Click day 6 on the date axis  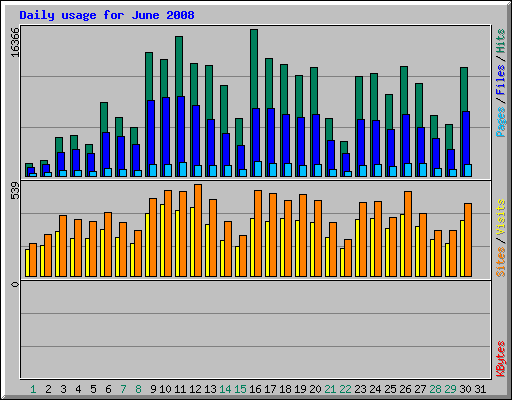108,389
